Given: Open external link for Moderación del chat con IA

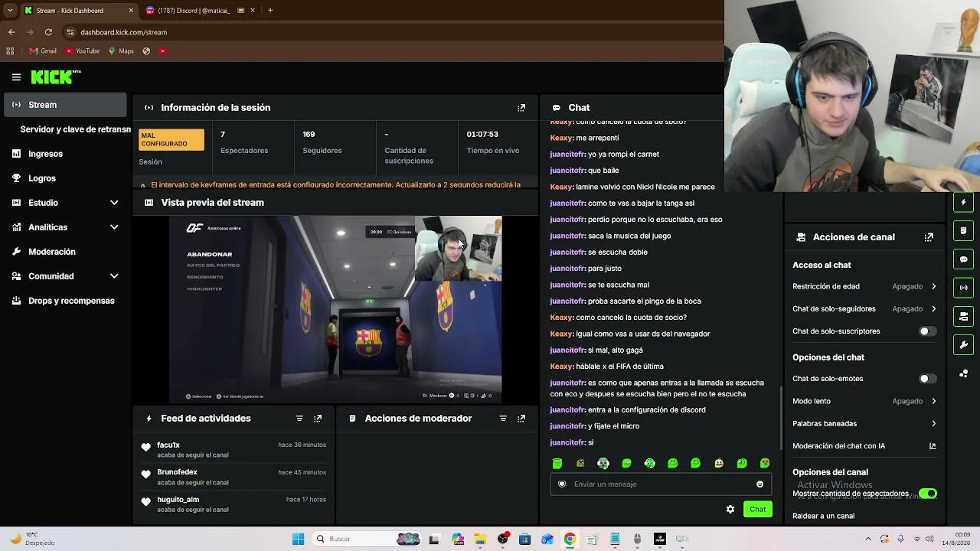Looking at the screenshot, I should pyautogui.click(x=933, y=446).
